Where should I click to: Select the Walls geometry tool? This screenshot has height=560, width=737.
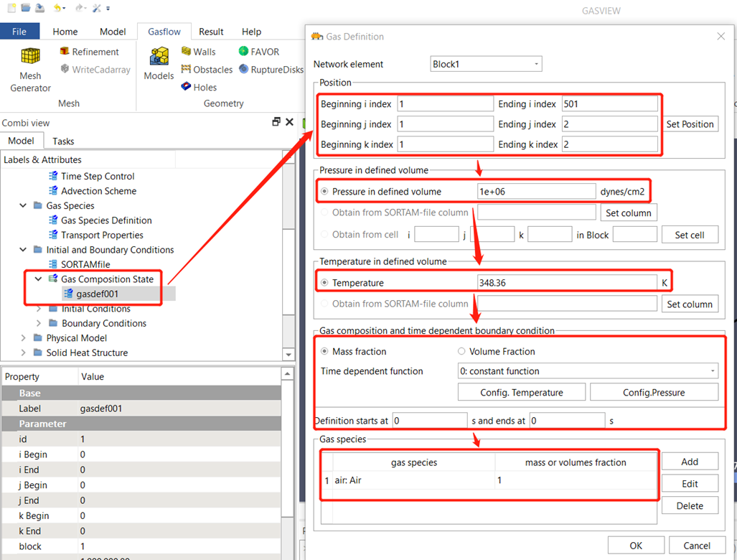coord(198,52)
